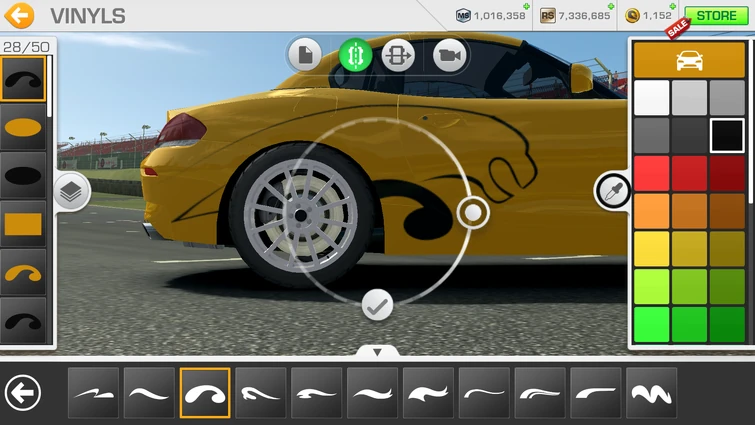Screen dimensions: 755x425
Task: Confirm vinyl placement with checkmark button
Action: click(x=377, y=305)
